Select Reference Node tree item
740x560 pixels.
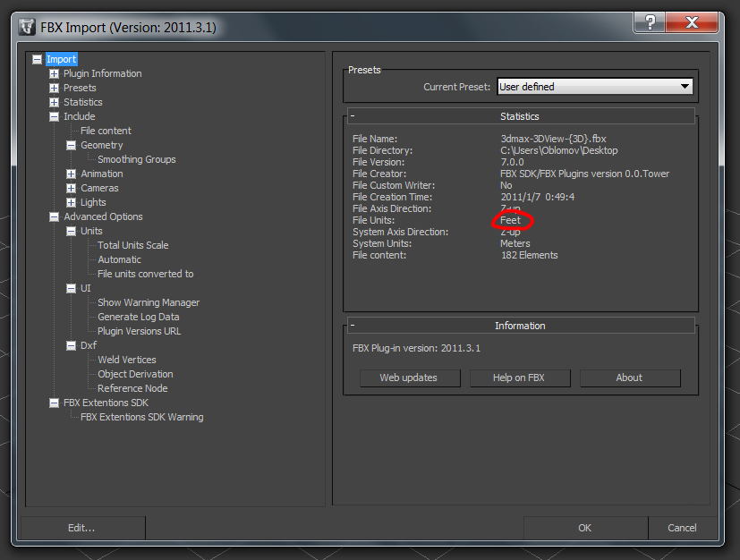point(132,388)
